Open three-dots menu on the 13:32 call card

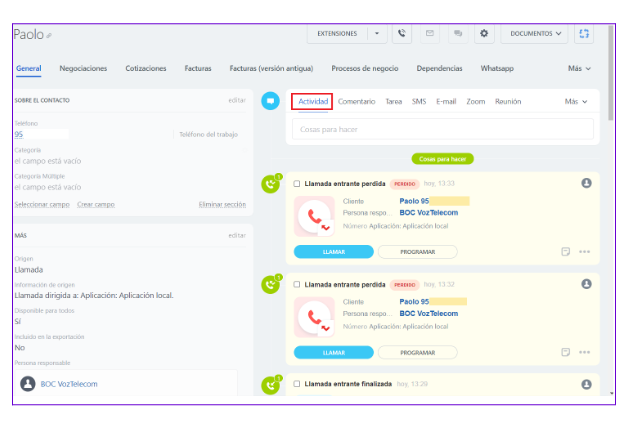(x=585, y=352)
